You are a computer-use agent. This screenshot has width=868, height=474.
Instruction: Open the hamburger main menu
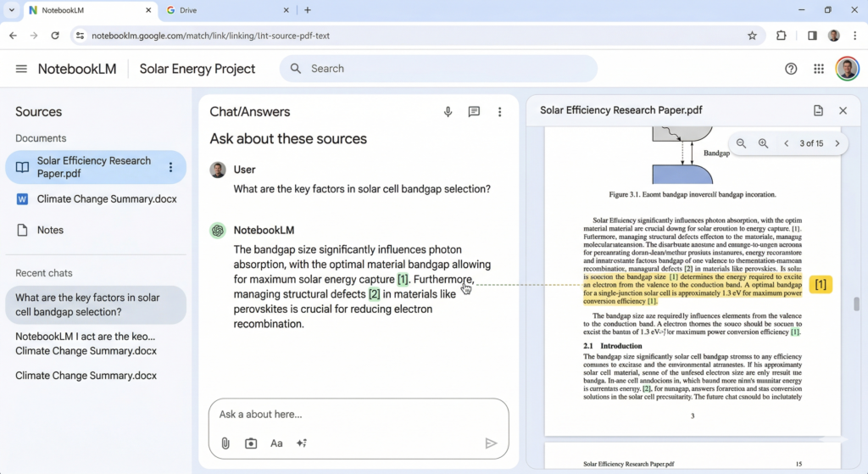pos(21,69)
